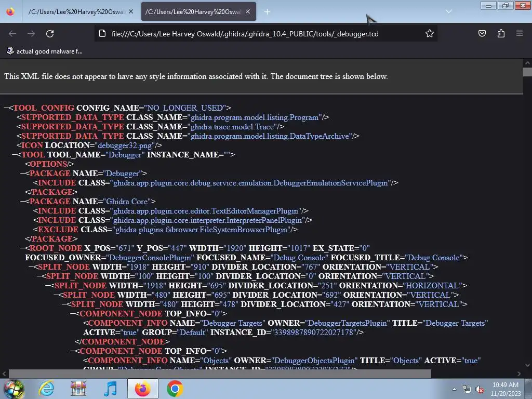Click the Firefox logo icon beside the tabs
532x399 pixels.
coord(10,11)
